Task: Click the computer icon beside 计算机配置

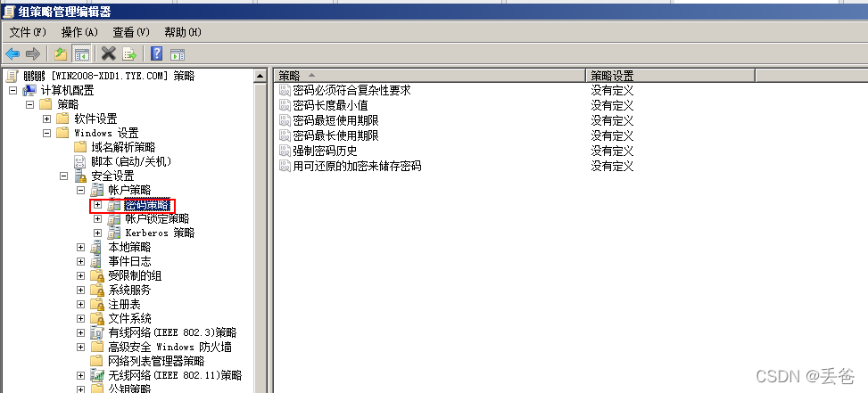Action: point(29,90)
